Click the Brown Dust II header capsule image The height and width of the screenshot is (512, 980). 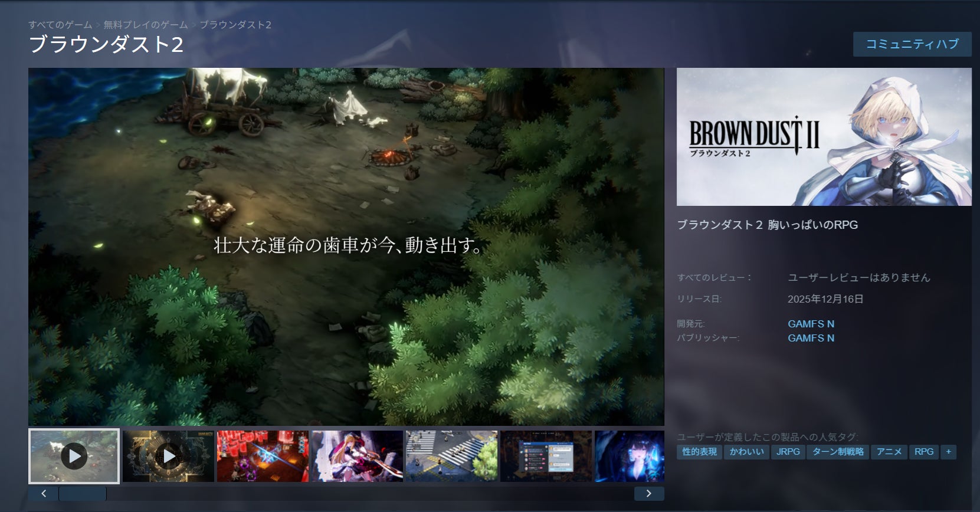point(824,137)
